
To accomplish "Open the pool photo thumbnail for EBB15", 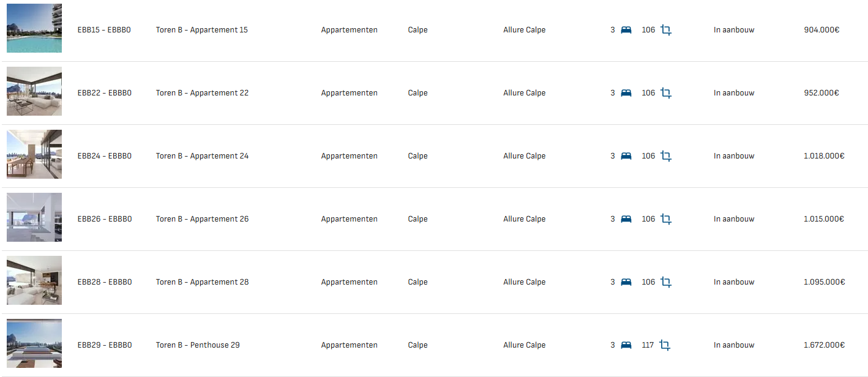I will [34, 28].
